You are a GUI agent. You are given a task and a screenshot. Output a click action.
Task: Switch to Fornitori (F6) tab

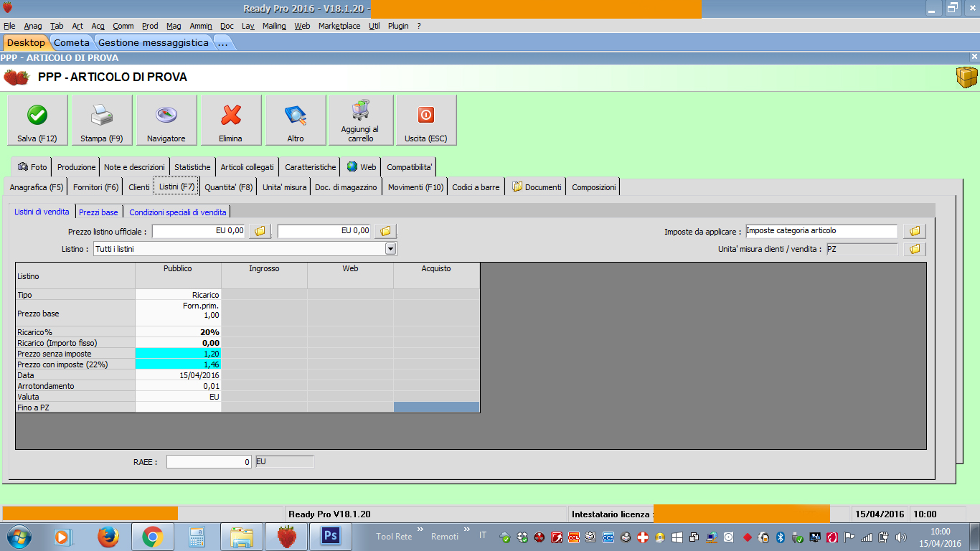[x=95, y=187]
